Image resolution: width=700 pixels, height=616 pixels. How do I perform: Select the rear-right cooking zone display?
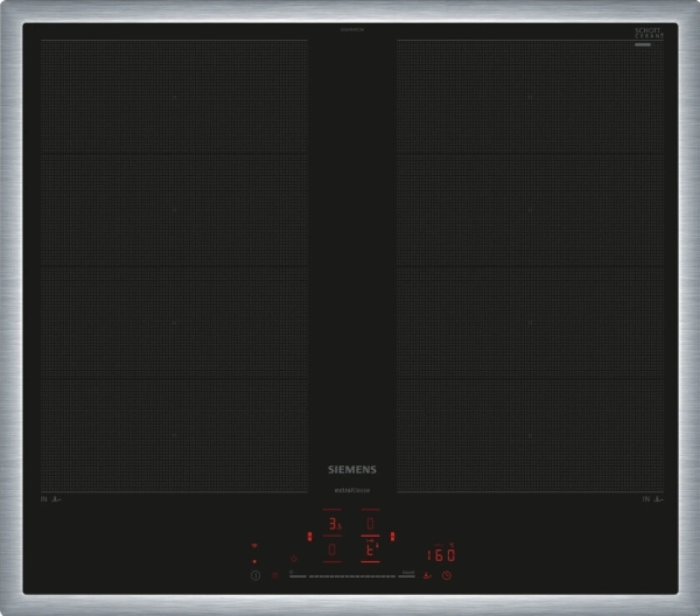pos(370,523)
